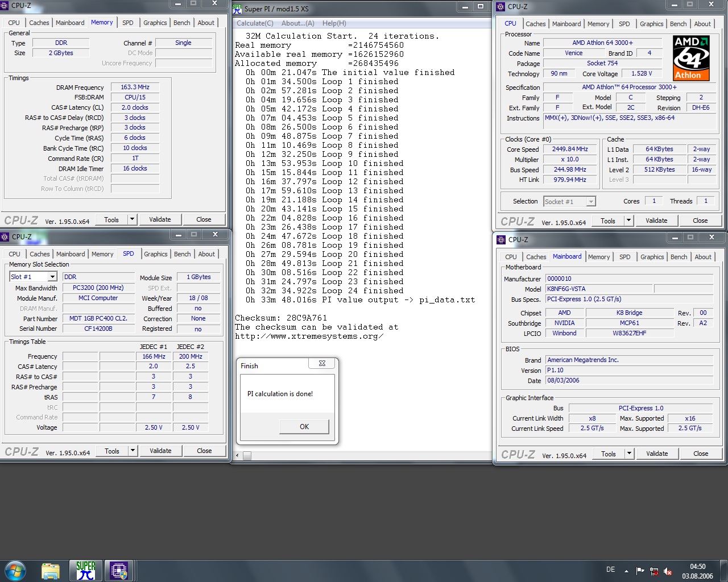728x582 pixels.
Task: Open Windows Start orb on taskbar
Action: (x=15, y=570)
